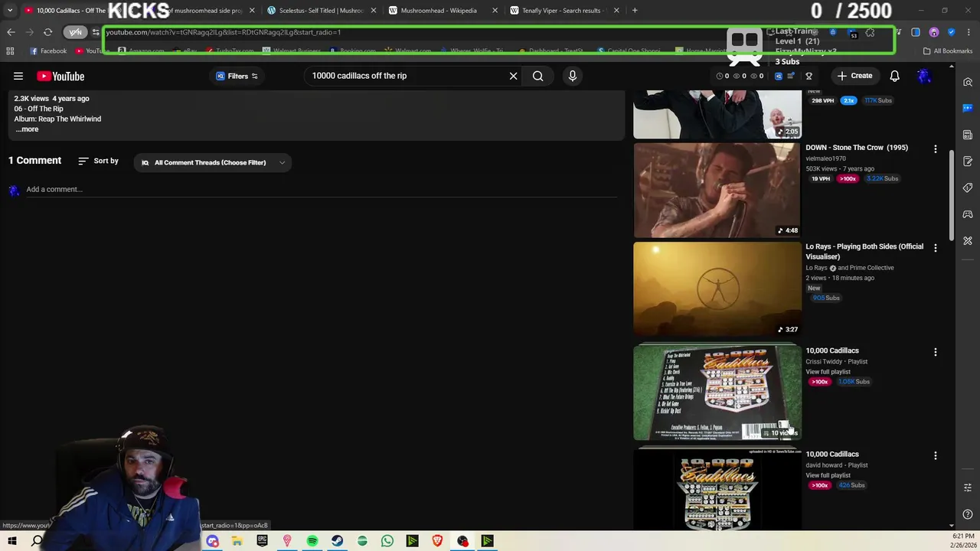The width and height of the screenshot is (980, 551).
Task: Open the YouTube hamburger guide menu
Action: (18, 76)
